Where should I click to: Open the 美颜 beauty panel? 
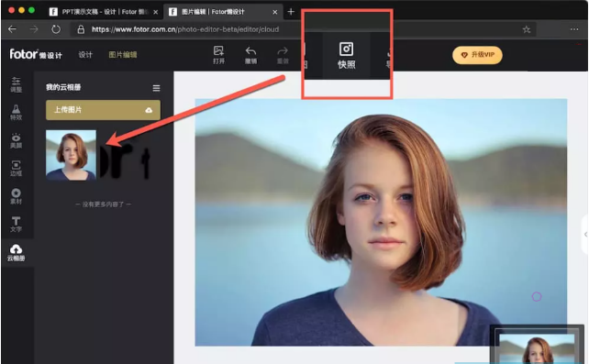pos(17,140)
